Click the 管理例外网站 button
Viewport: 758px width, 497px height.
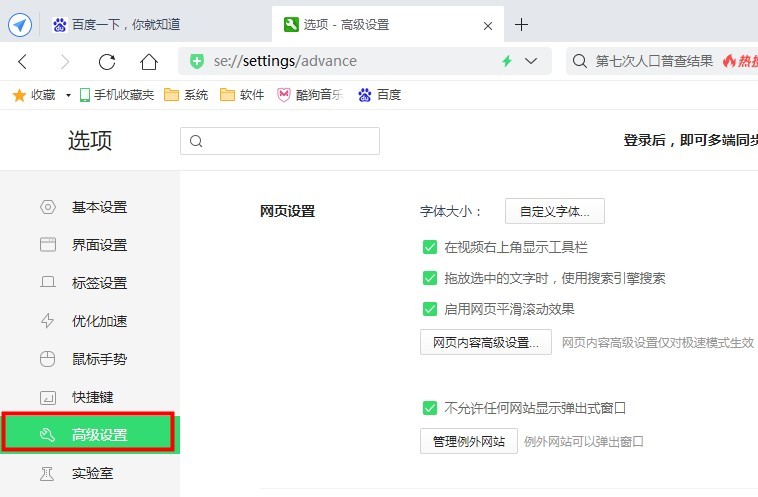click(469, 441)
